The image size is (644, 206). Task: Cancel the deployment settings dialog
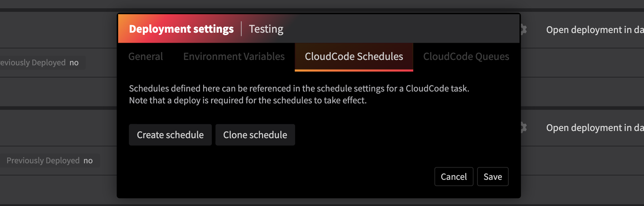click(453, 177)
